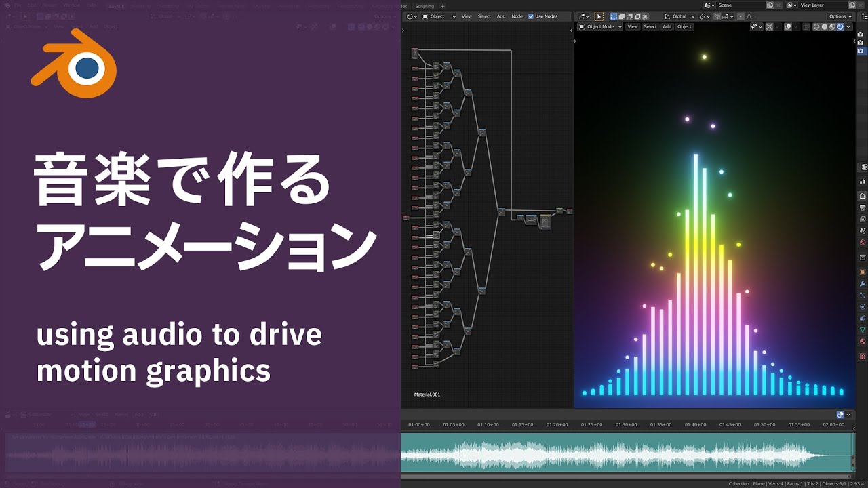Choose the invert selection mode icon
The width and height of the screenshot is (868, 488).
637,16
